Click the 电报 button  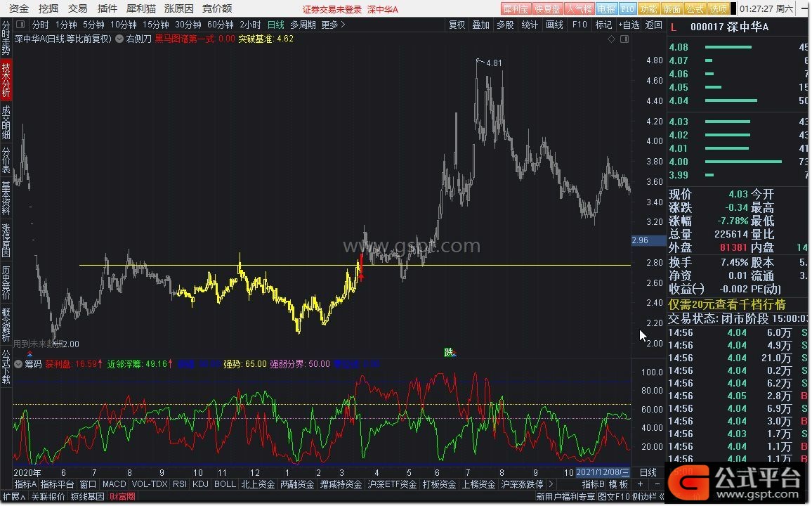(606, 9)
